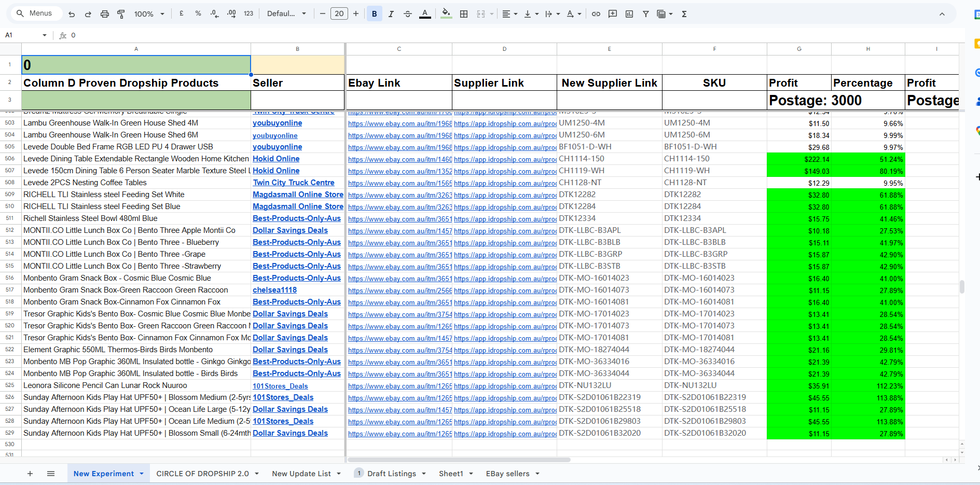Open vertical align dropdown

(531, 14)
